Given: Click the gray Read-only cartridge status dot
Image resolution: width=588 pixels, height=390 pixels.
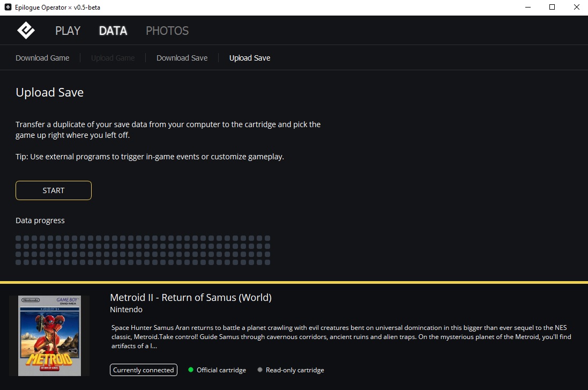Looking at the screenshot, I should click(x=260, y=370).
